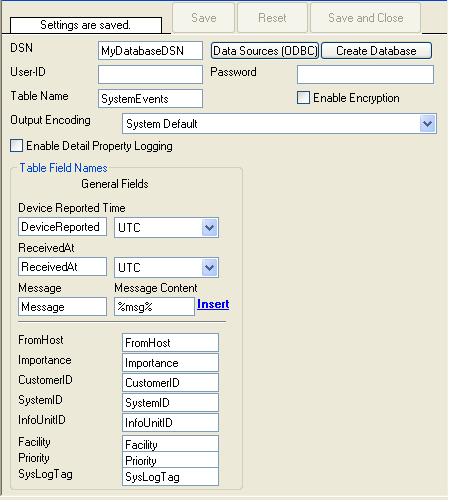Click the FromHost field name box
450x502 pixels.
[170, 343]
